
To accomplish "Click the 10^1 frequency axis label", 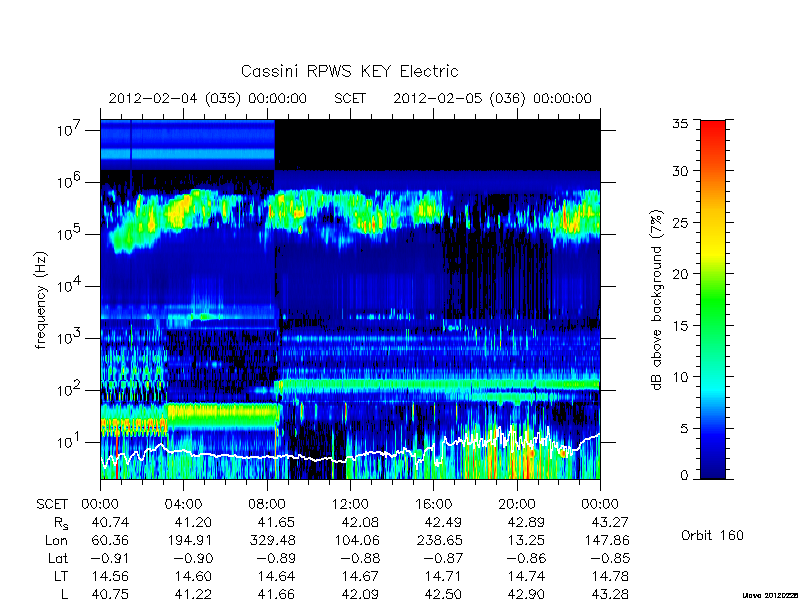I will (67, 442).
